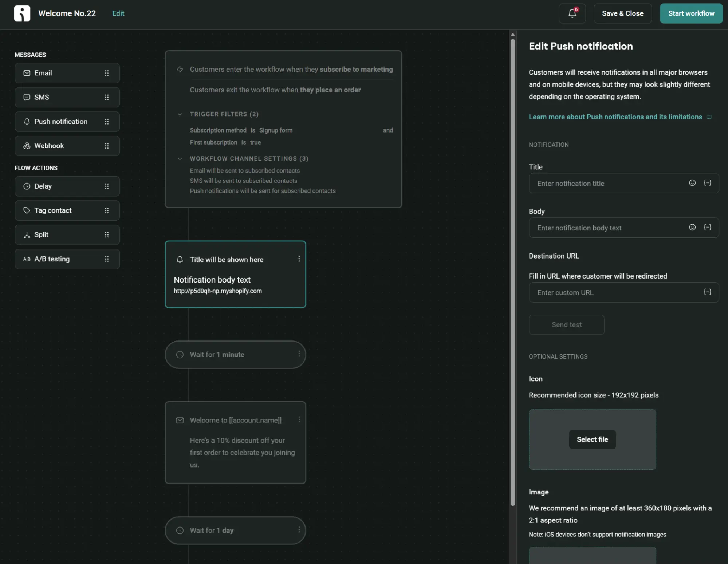This screenshot has height=564, width=728.
Task: Click 'Subscription method is Signup form' filter
Action: [241, 130]
